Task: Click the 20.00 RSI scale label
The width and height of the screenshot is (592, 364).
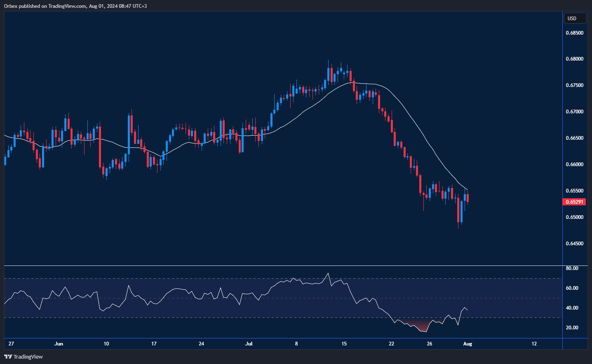Action: click(x=572, y=328)
